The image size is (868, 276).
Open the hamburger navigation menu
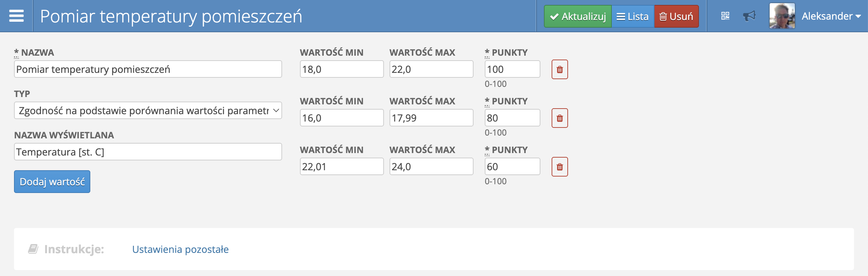click(16, 16)
